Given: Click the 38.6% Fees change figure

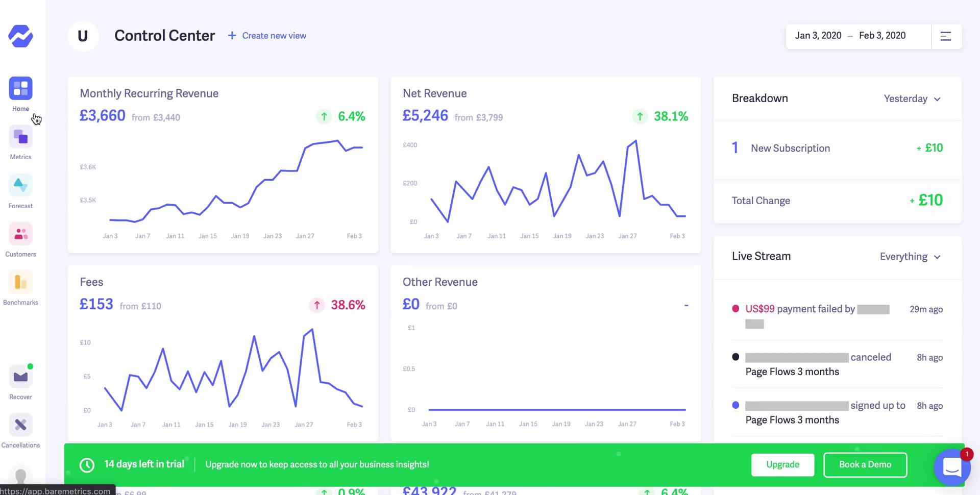Looking at the screenshot, I should coord(348,305).
